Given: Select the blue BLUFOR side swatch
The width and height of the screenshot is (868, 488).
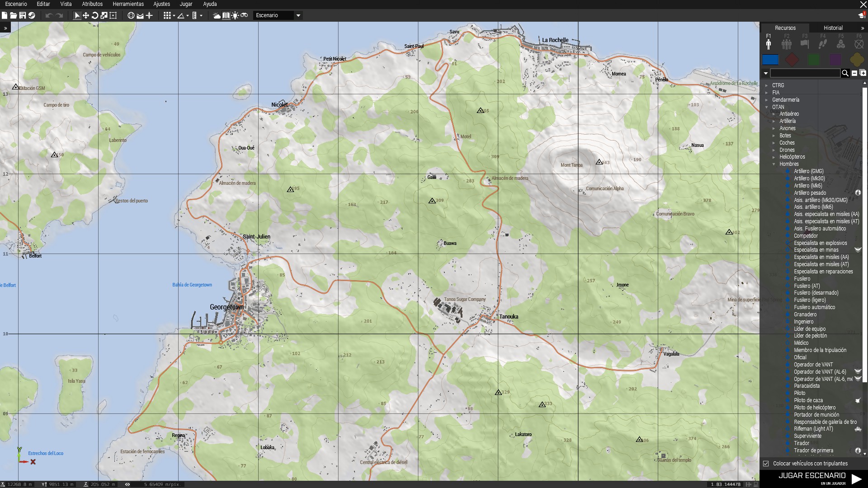Looking at the screenshot, I should tap(770, 60).
